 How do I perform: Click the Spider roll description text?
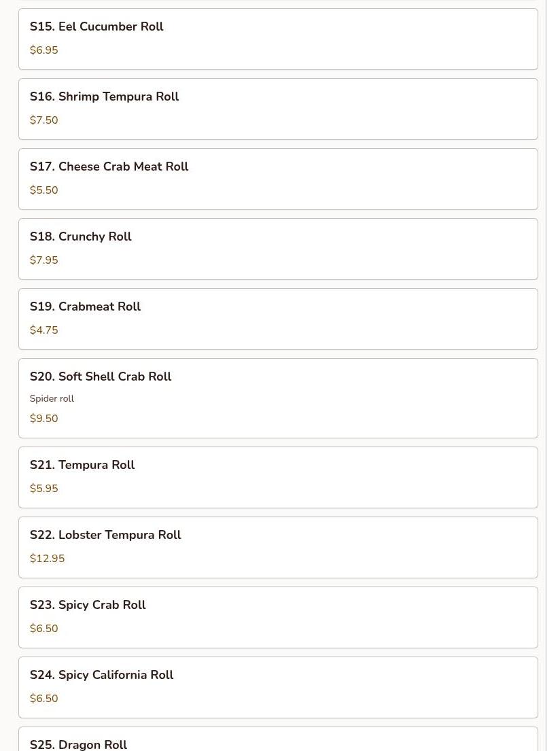pyautogui.click(x=52, y=398)
